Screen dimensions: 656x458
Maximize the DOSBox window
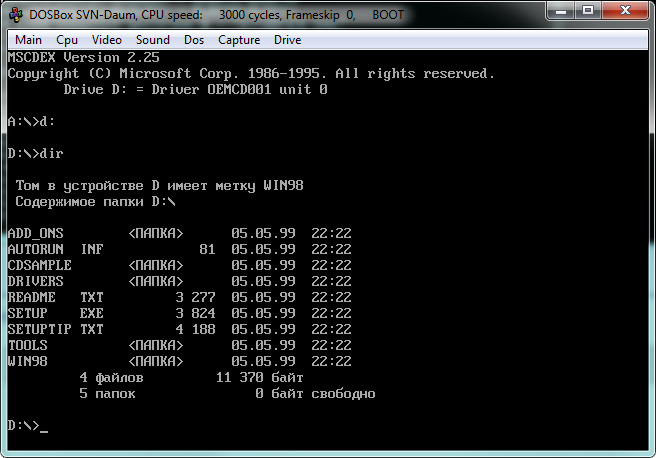point(588,11)
